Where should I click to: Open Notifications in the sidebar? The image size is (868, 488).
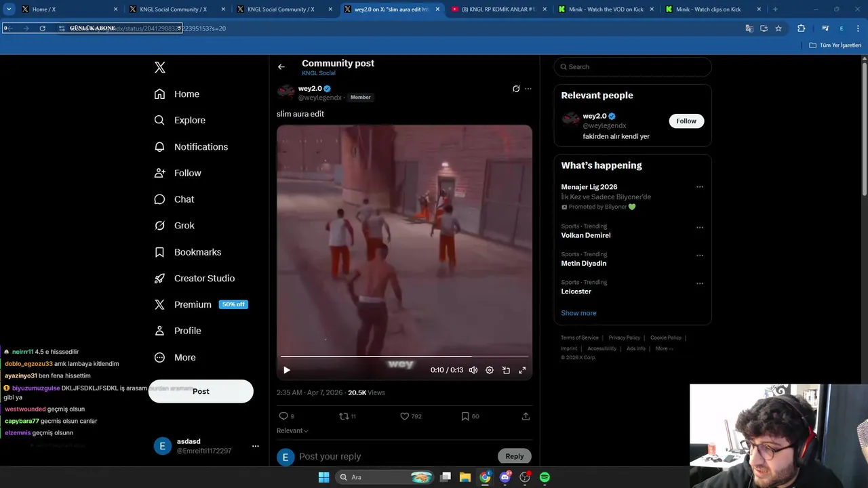(x=191, y=146)
